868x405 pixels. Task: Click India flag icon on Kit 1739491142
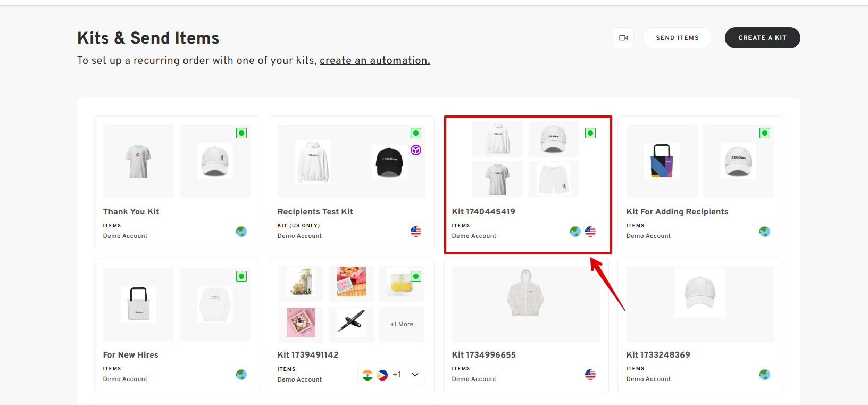368,375
